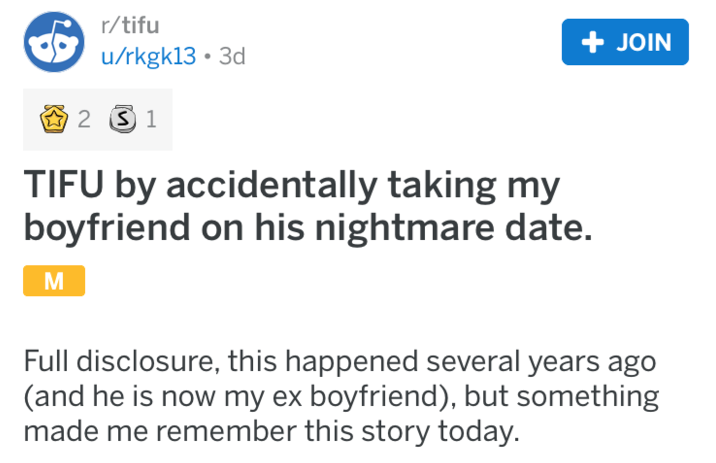Click 'made me remember this story today' line

[x=270, y=434]
